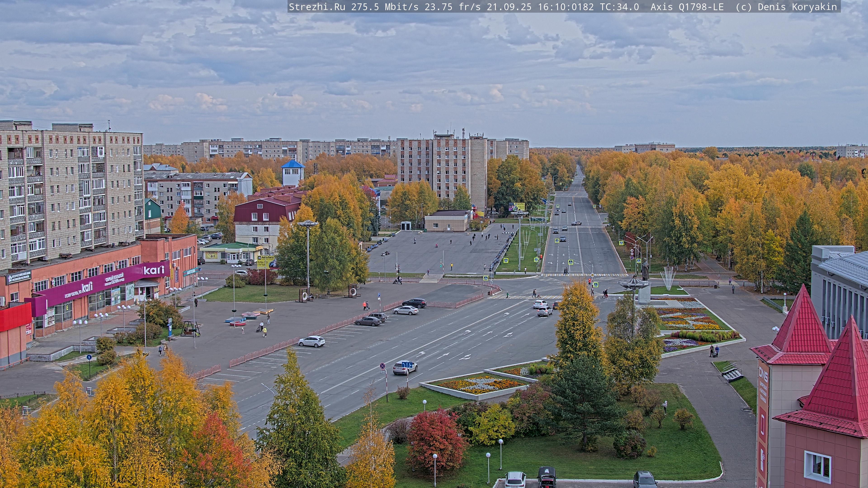Click the statue on the pedestal
Viewport: 868px width, 488px height.
click(x=645, y=270)
